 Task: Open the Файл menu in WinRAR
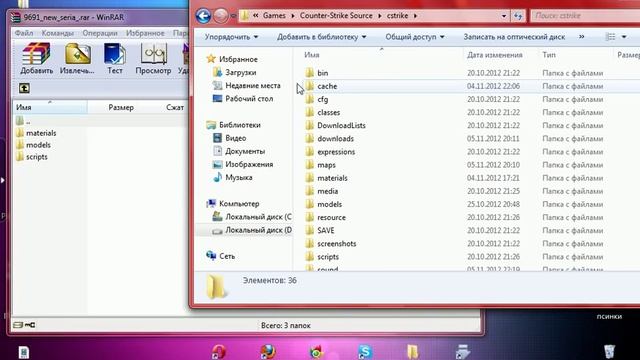point(24,33)
